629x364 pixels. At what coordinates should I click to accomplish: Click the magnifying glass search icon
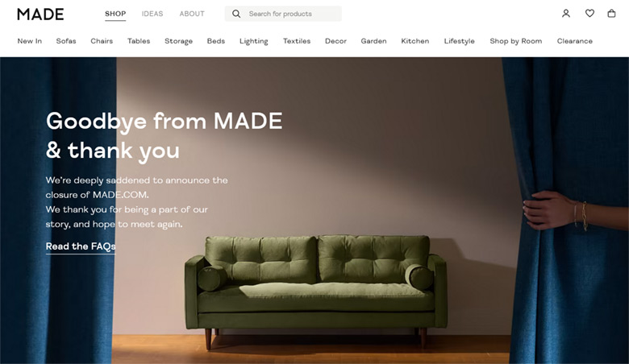236,14
